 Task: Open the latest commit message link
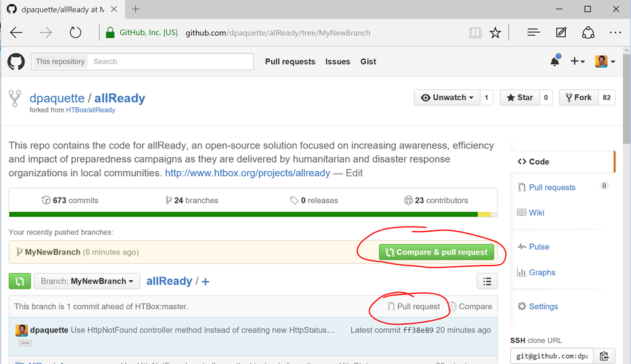pyautogui.click(x=203, y=330)
